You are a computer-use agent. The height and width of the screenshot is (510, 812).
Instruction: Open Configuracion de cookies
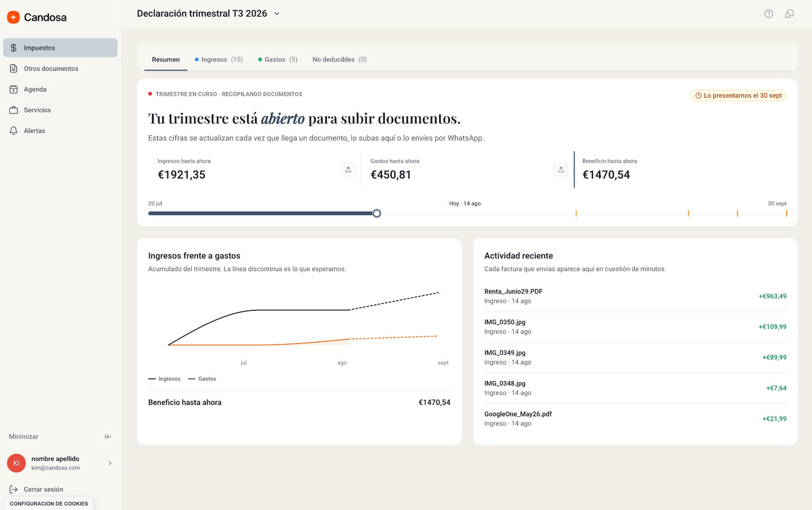tap(49, 504)
